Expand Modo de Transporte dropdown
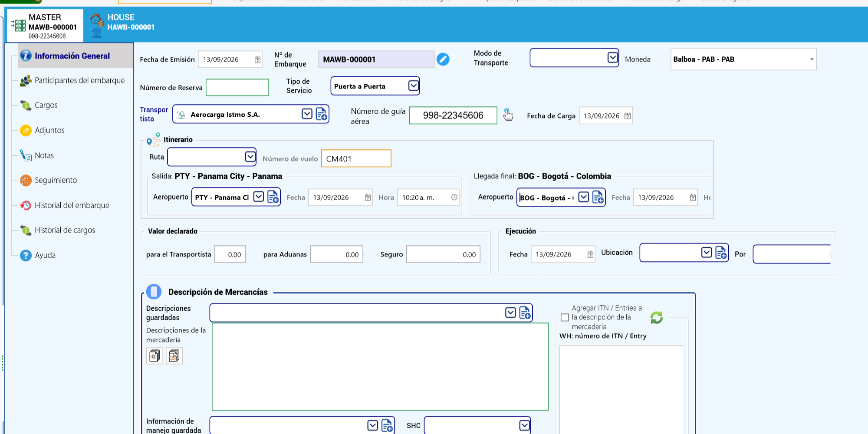 click(x=612, y=57)
